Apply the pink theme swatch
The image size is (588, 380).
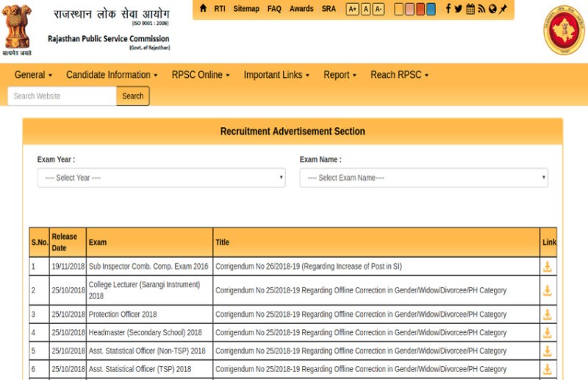coord(410,9)
